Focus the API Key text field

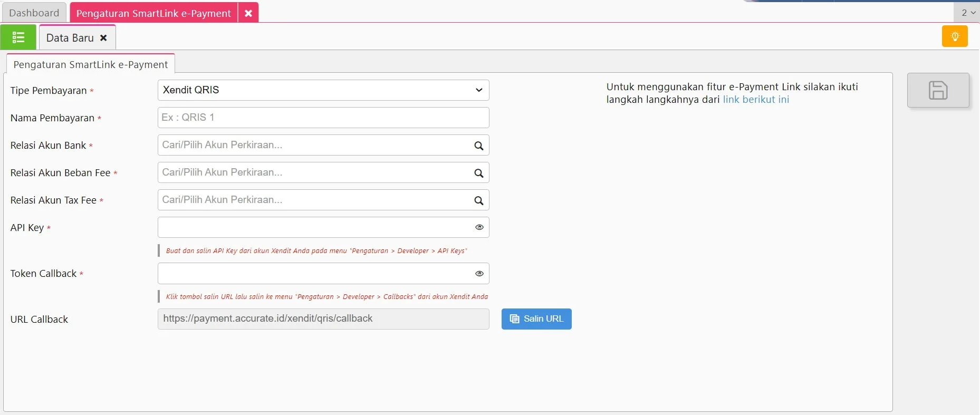[x=314, y=227]
